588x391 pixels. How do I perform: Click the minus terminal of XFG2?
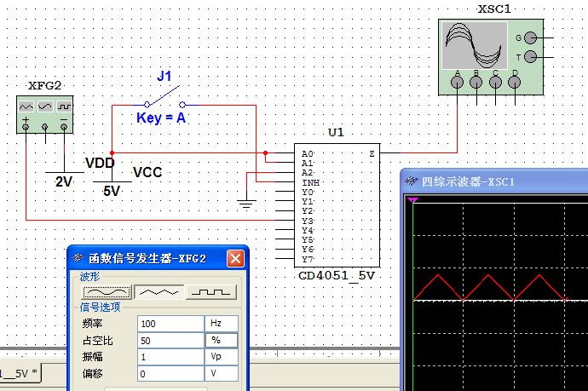[64, 127]
